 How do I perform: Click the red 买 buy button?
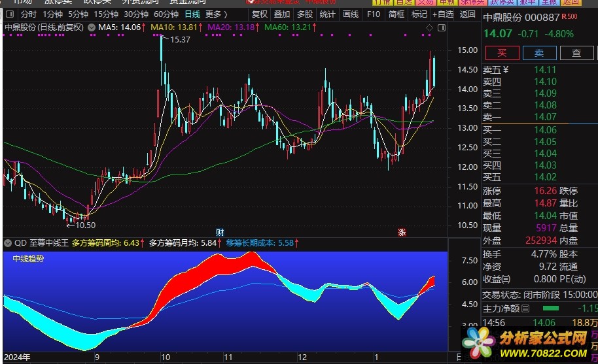pos(502,53)
